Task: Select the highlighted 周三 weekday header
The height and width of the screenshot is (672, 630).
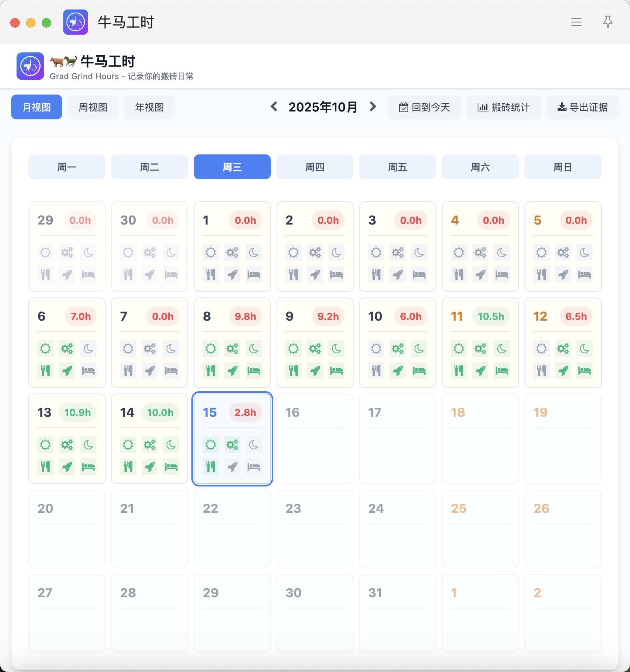Action: (232, 167)
